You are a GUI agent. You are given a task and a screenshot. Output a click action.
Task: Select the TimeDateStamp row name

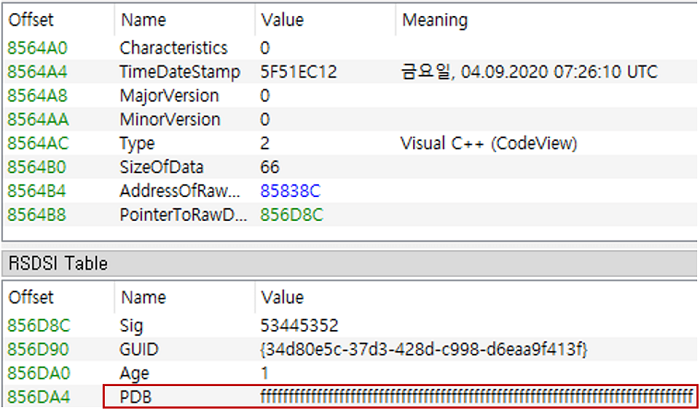click(180, 72)
